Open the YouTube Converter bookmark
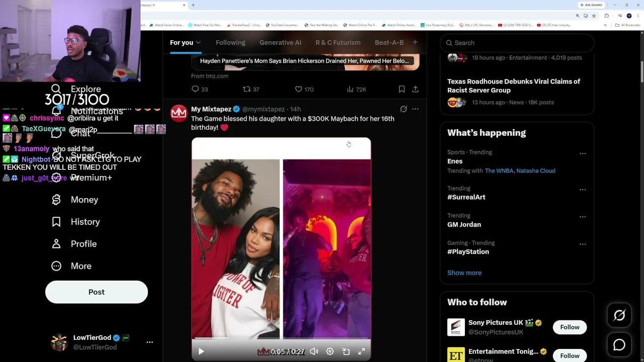The image size is (644, 362). click(282, 25)
